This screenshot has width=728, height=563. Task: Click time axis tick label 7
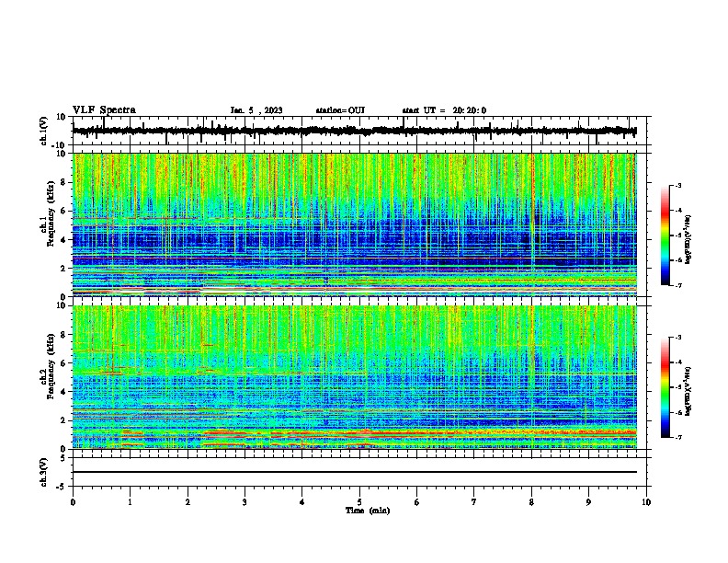474,502
